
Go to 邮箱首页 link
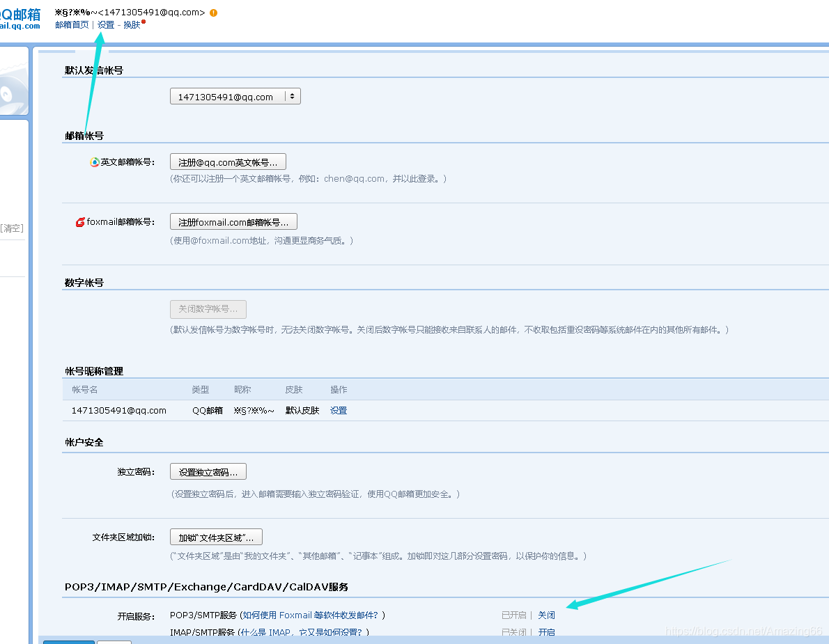pyautogui.click(x=72, y=25)
